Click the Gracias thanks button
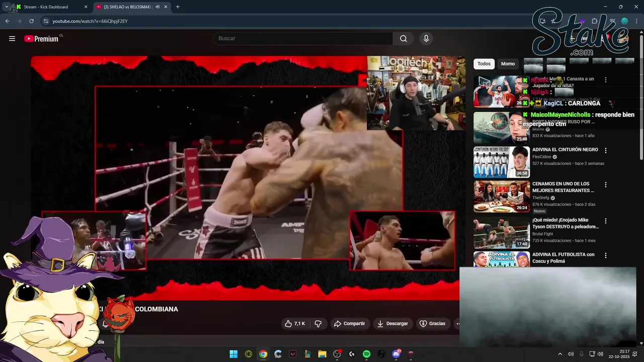644x362 pixels. (x=433, y=324)
